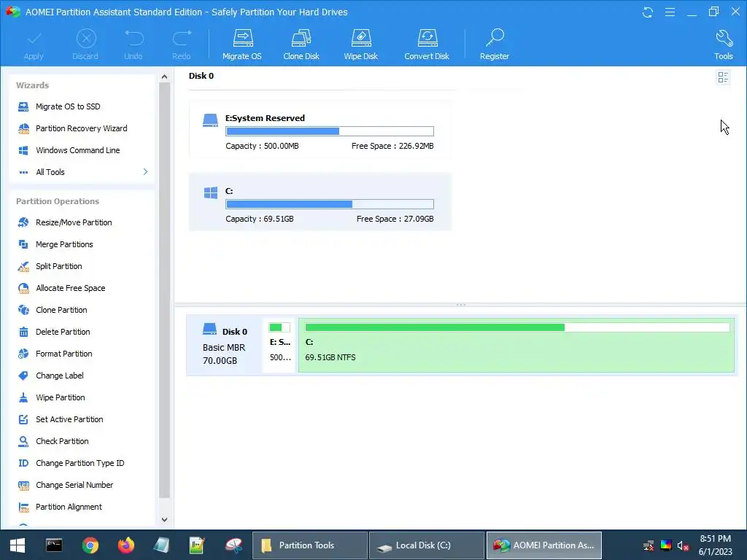
Task: Toggle the disk list view mode icon
Action: pyautogui.click(x=723, y=77)
